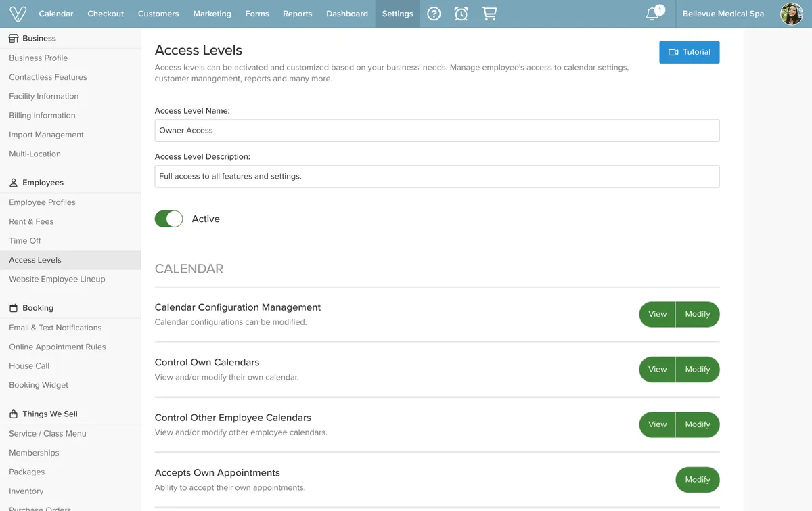Toggle Modify for Accepts Own Appointments
This screenshot has height=511, width=812.
pos(697,480)
